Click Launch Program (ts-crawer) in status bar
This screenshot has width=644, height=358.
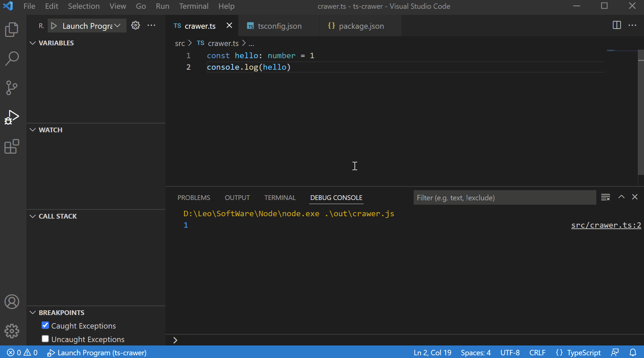click(98, 353)
